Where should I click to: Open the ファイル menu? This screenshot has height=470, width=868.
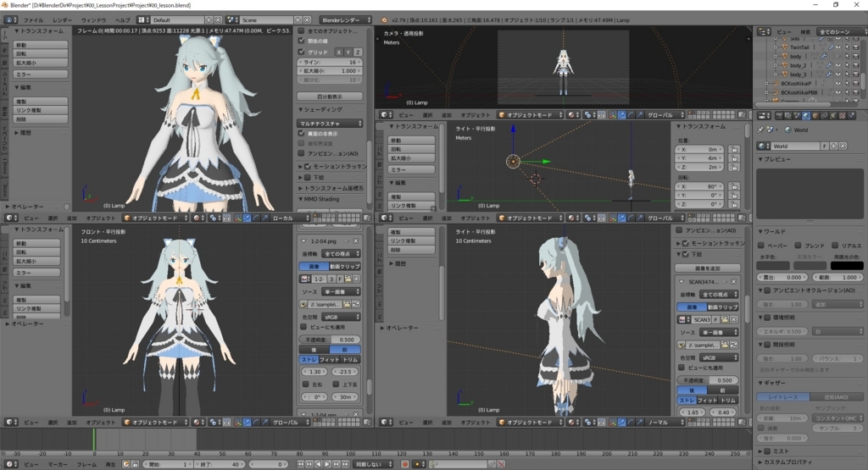point(33,20)
